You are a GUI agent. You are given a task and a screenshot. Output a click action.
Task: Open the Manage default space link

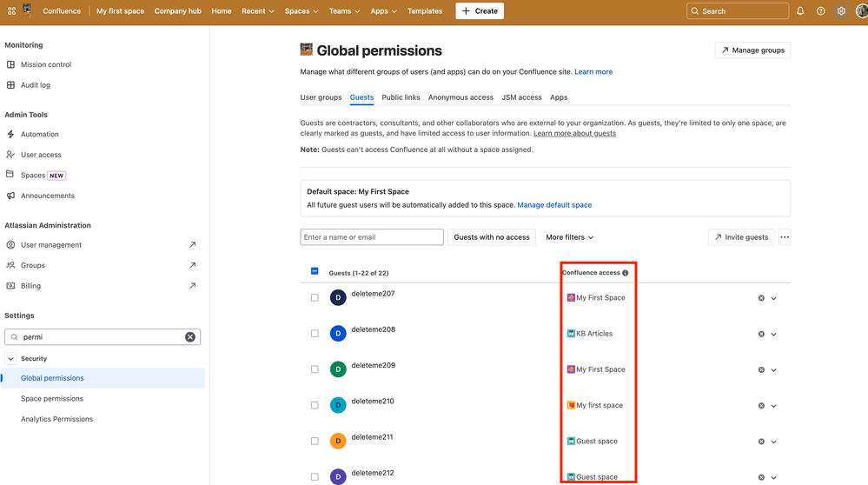pos(554,205)
